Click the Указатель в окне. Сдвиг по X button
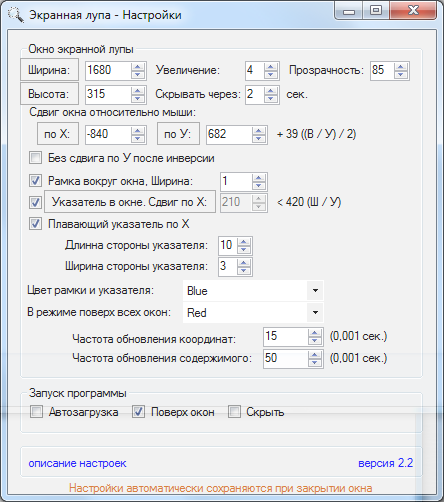The height and width of the screenshot is (502, 444). point(130,202)
